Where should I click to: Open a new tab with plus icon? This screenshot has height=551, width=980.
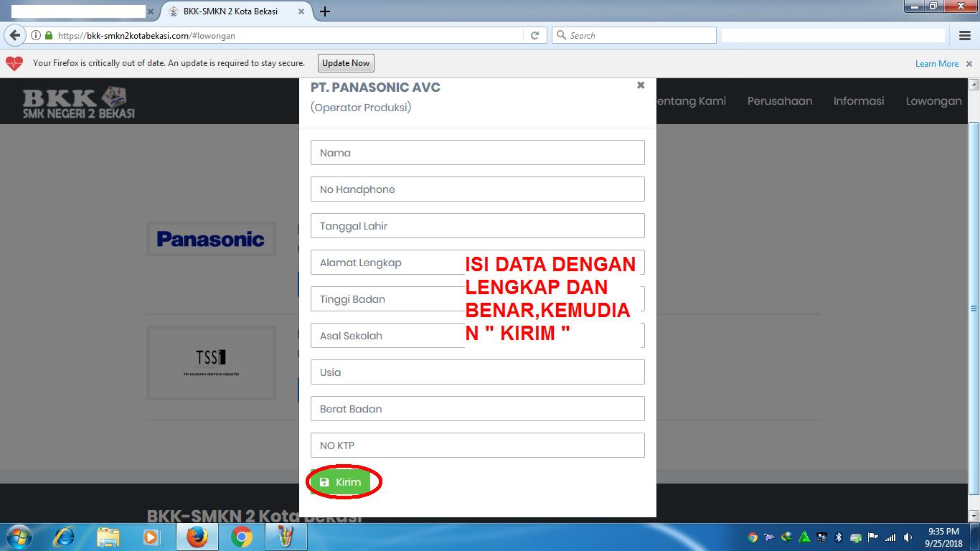click(x=325, y=11)
